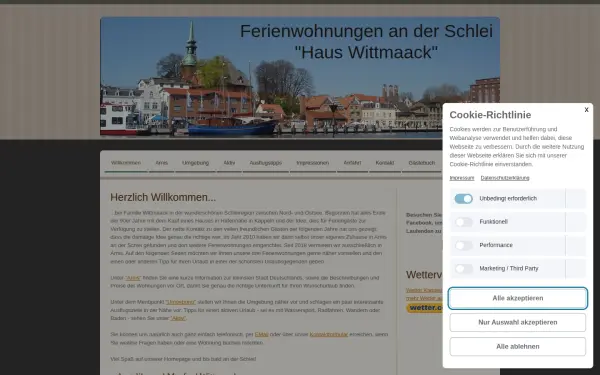Screen dimensions: 600x375
Task: Expand details cell of the Funktionell row
Action: [x=576, y=222]
